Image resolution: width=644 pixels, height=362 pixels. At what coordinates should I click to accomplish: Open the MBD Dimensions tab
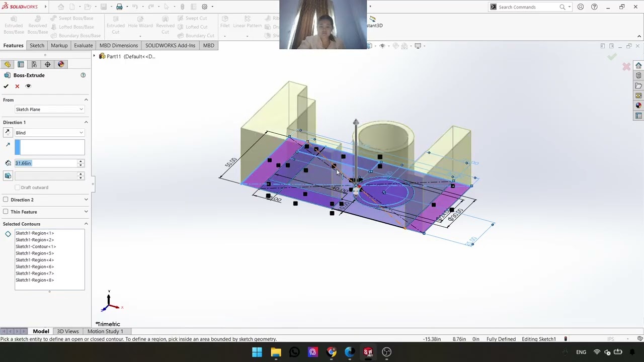coord(119,45)
